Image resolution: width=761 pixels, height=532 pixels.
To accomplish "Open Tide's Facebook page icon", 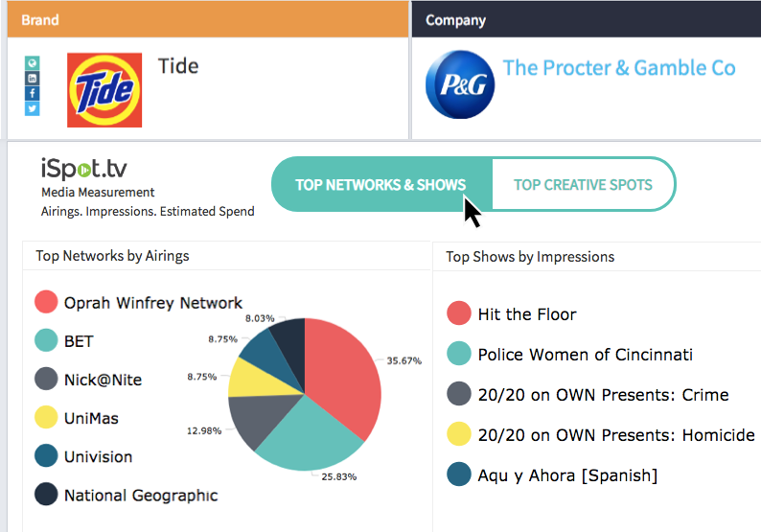I will [x=33, y=93].
